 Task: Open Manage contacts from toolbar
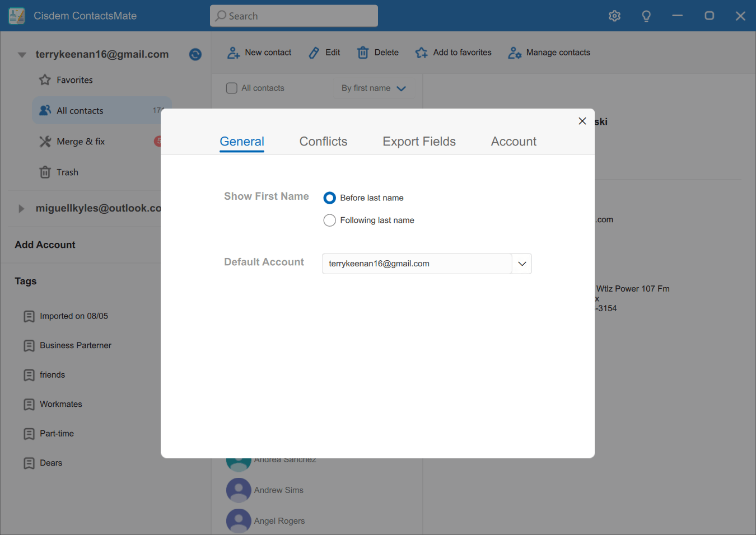549,53
